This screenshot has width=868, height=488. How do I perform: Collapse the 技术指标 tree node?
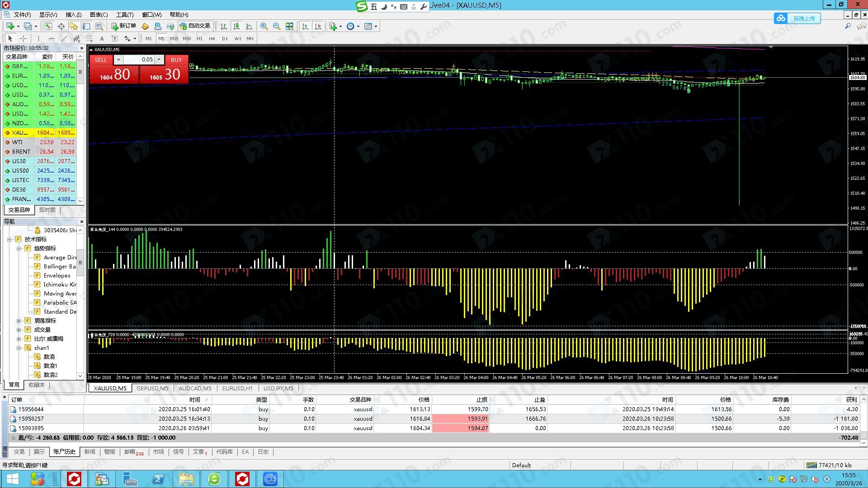click(9, 239)
